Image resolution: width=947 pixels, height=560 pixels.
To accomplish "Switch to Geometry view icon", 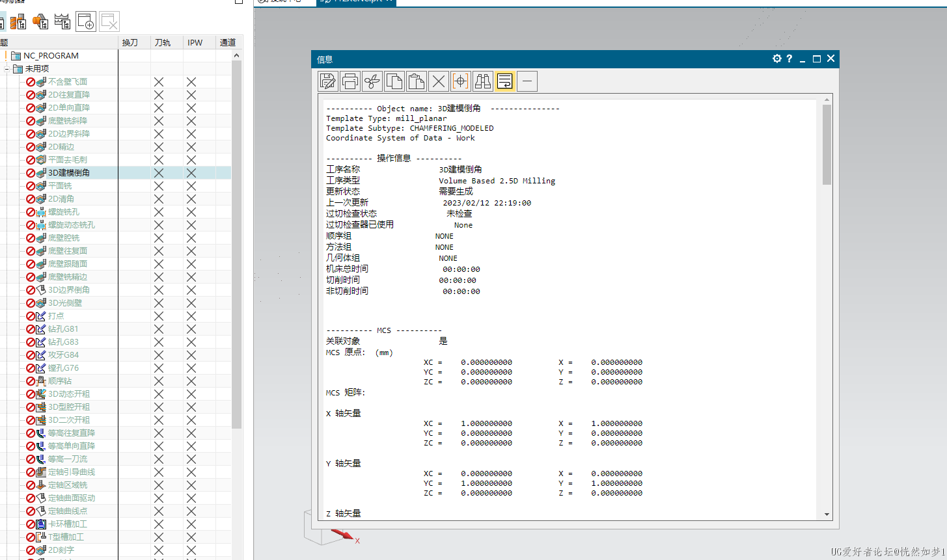I will [40, 21].
